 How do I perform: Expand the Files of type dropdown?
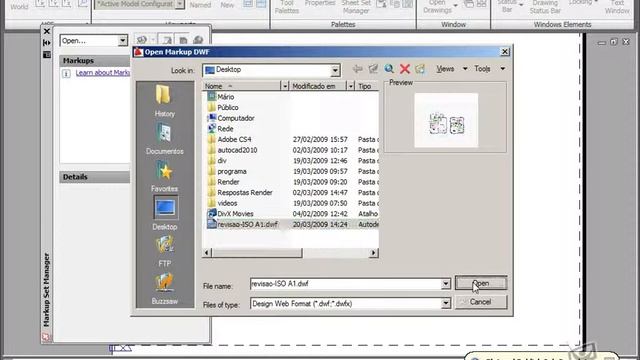pyautogui.click(x=445, y=303)
